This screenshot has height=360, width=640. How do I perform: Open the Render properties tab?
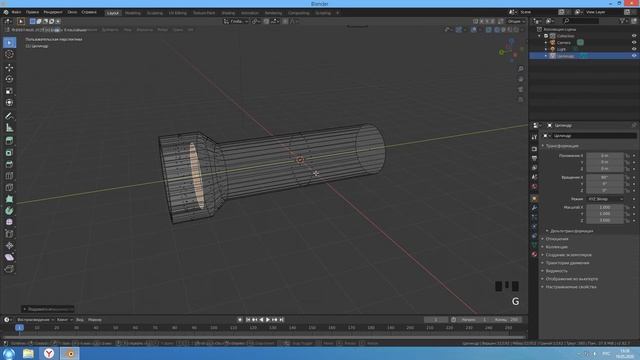click(534, 149)
